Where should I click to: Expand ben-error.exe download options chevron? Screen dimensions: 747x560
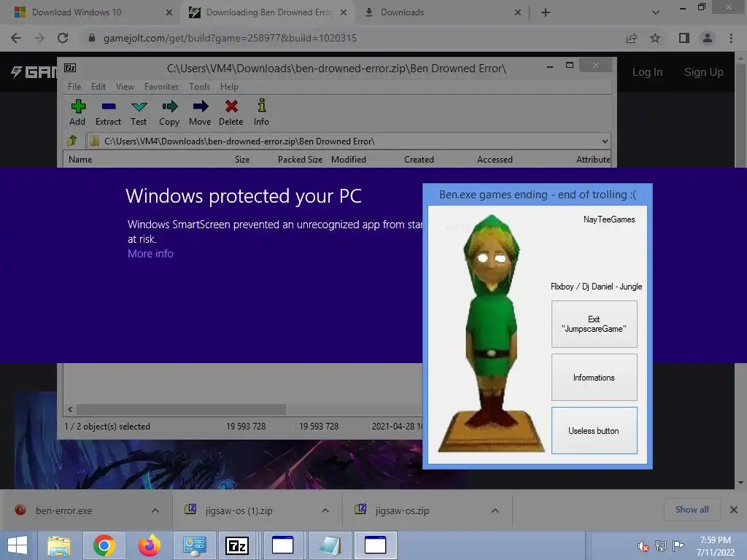pyautogui.click(x=155, y=510)
